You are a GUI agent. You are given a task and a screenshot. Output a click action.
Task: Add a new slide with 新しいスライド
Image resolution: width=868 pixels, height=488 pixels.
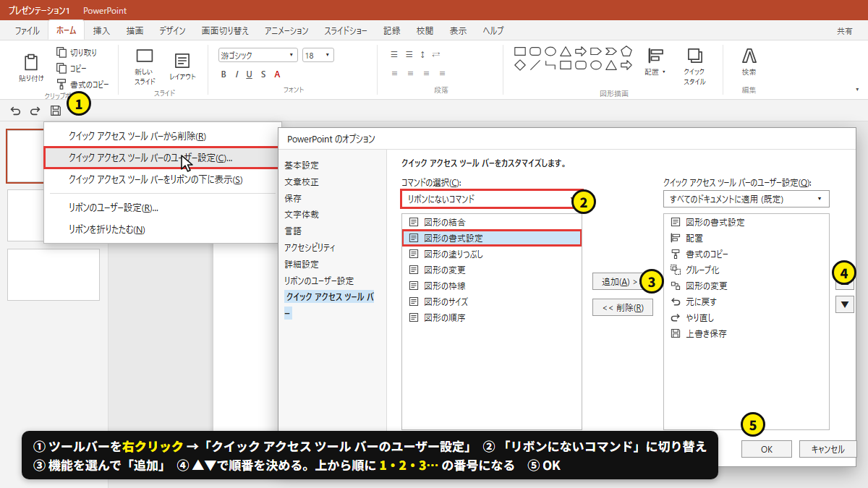(145, 67)
